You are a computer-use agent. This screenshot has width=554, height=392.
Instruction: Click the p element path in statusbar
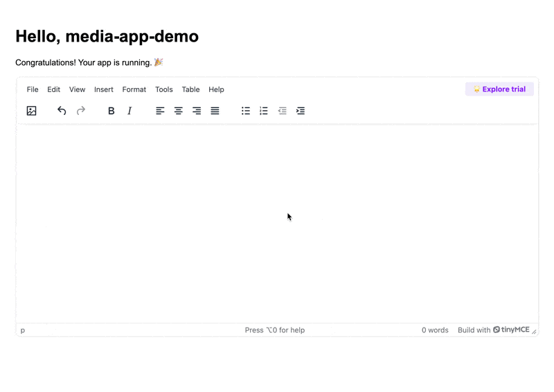point(23,330)
